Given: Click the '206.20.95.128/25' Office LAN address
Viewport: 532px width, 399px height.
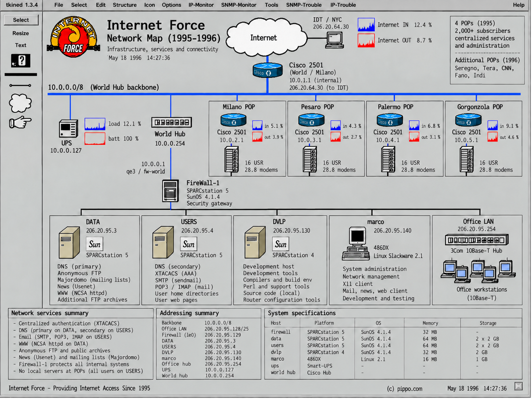Looking at the screenshot, I should click(x=227, y=329).
